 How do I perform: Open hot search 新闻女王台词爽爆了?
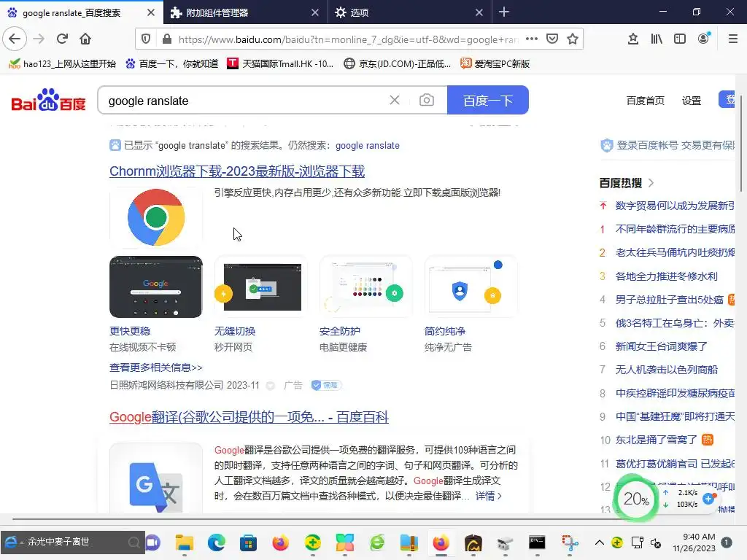(x=661, y=346)
